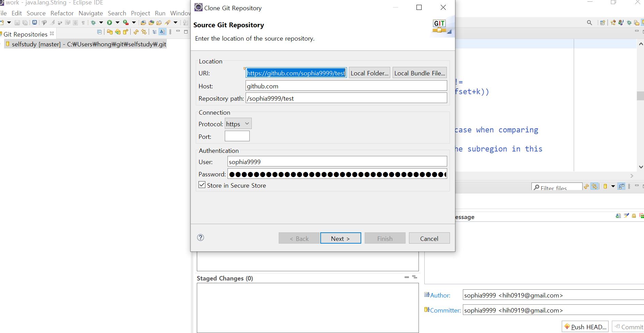The width and height of the screenshot is (644, 333).
Task: Click the Local Folder... button
Action: 369,73
